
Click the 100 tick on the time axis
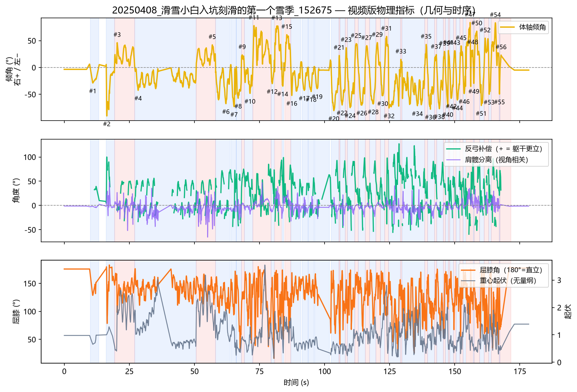click(x=325, y=371)
